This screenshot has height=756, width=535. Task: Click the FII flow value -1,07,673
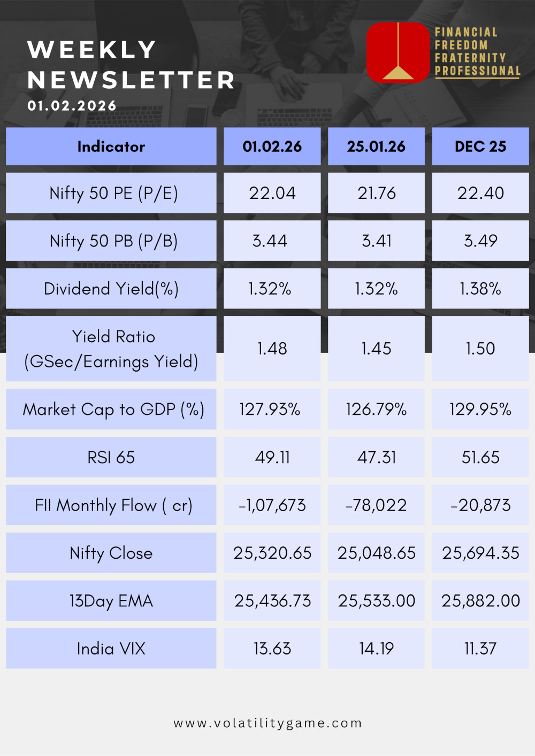pyautogui.click(x=272, y=505)
